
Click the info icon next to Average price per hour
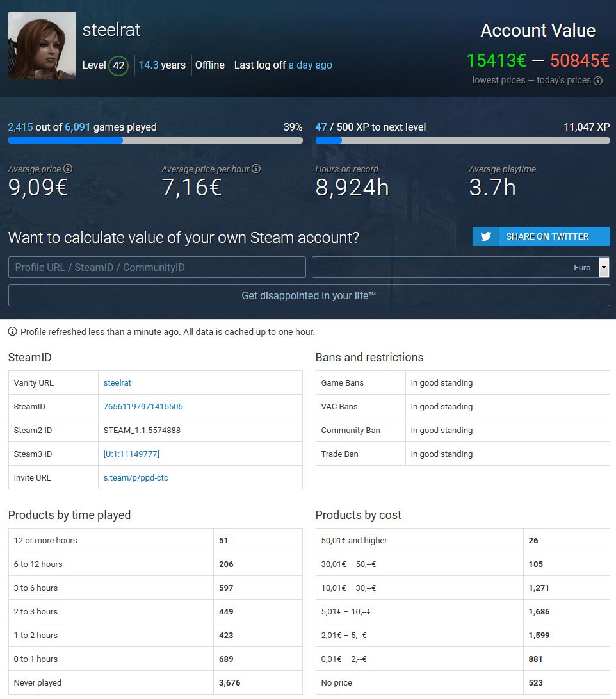click(x=256, y=169)
